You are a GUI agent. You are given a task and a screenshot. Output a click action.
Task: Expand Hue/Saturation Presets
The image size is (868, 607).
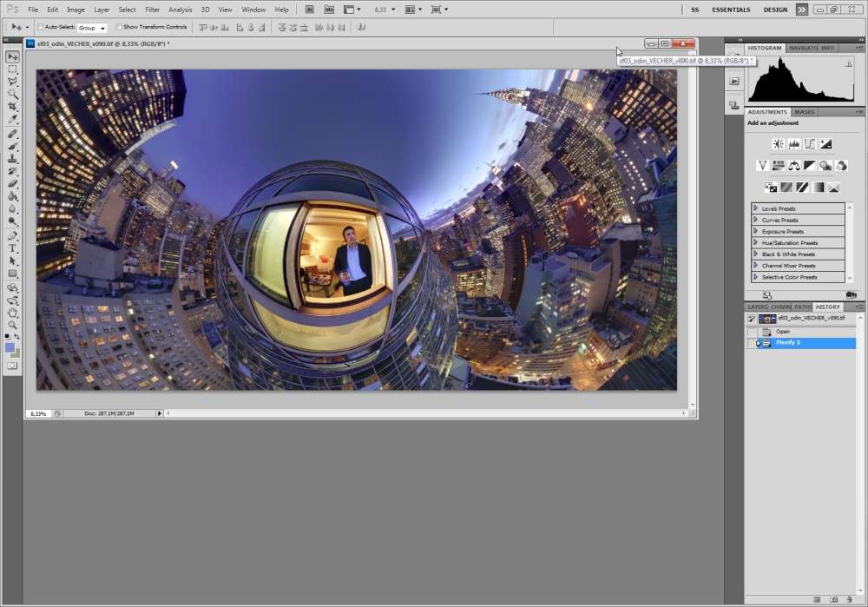tap(756, 243)
